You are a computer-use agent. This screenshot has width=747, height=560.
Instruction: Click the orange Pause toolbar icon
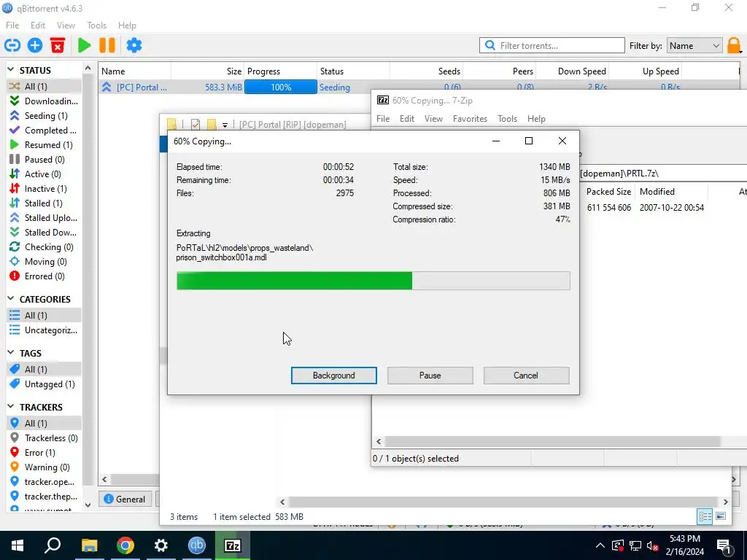(x=107, y=45)
